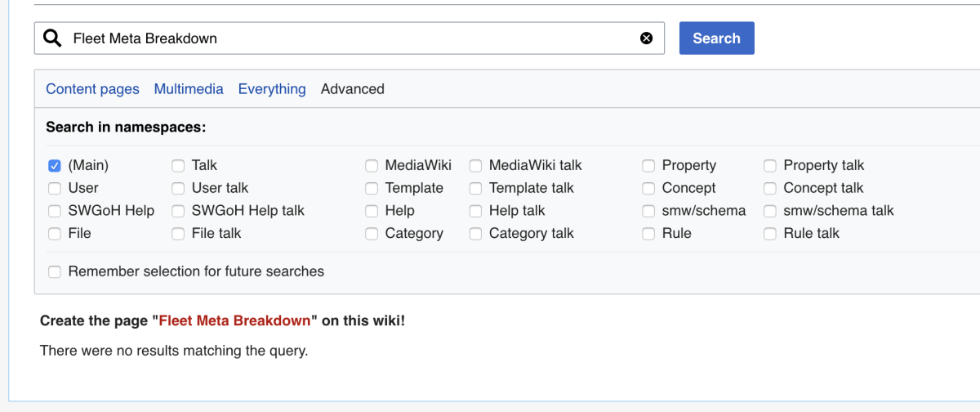Viewport: 980px width, 412px height.
Task: Select the Advanced search tab
Action: point(352,89)
